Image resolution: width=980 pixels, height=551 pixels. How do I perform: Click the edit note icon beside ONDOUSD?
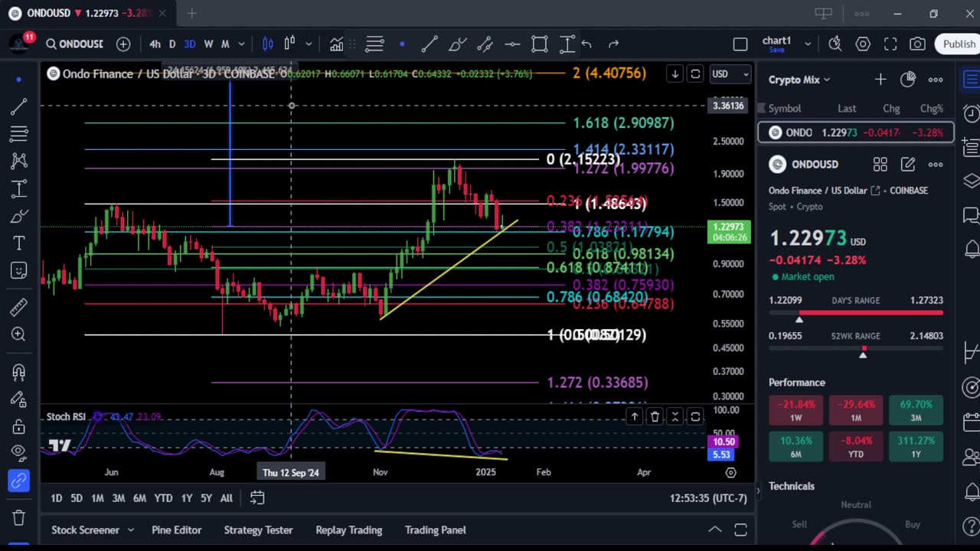coord(908,164)
